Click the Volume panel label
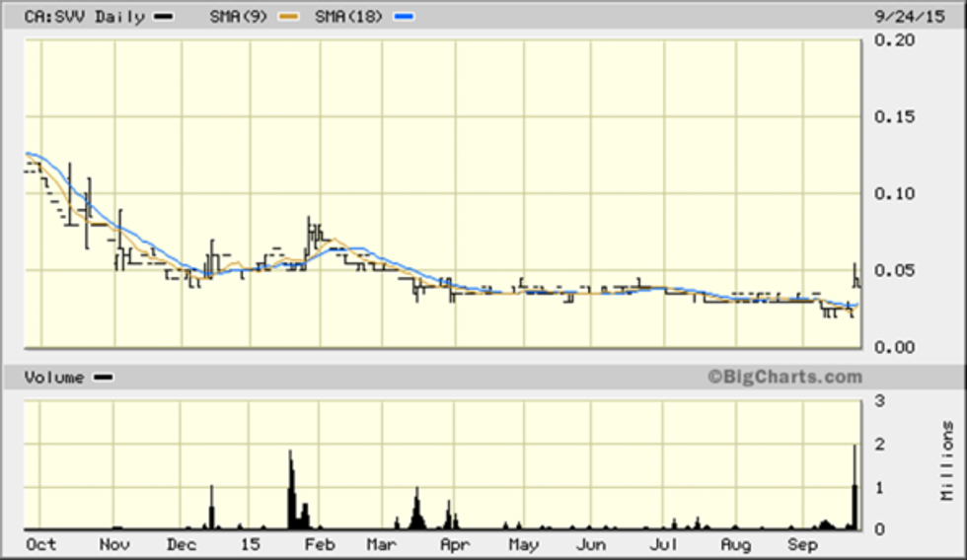Image resolution: width=967 pixels, height=560 pixels. [54, 377]
